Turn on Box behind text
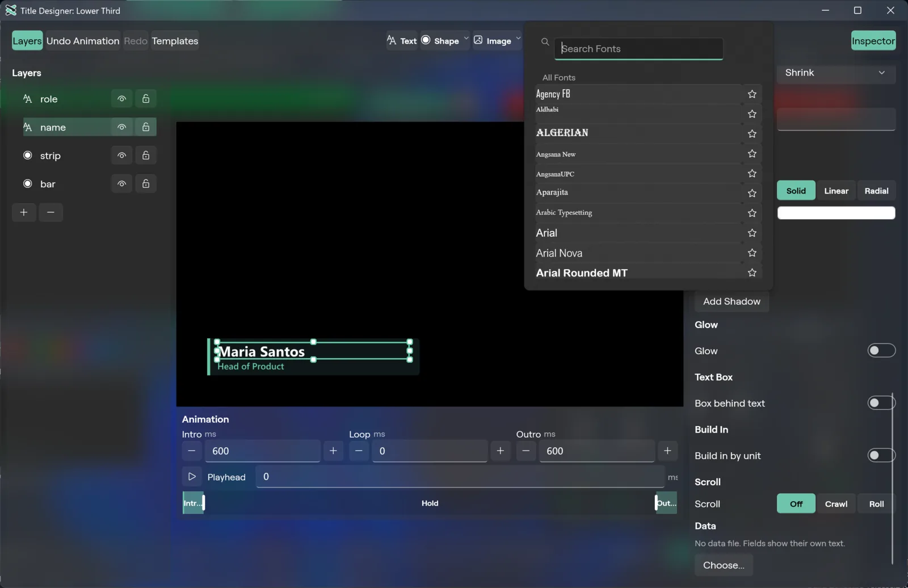Image resolution: width=908 pixels, height=588 pixels. coord(881,403)
